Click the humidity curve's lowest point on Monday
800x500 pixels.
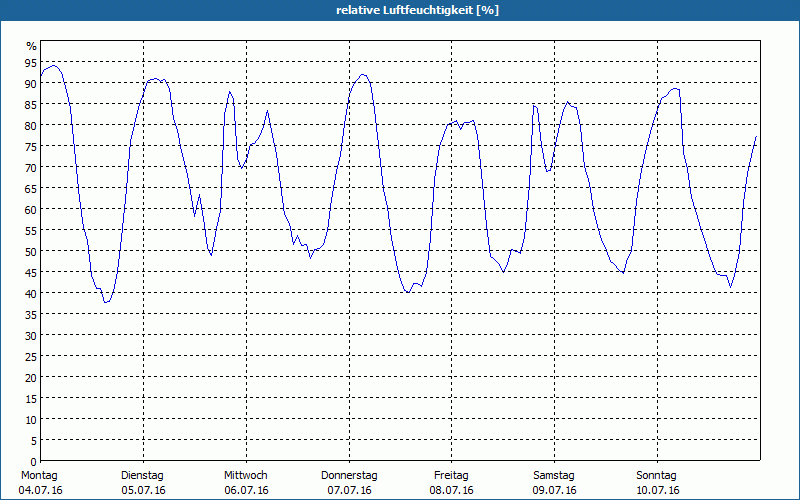click(106, 301)
